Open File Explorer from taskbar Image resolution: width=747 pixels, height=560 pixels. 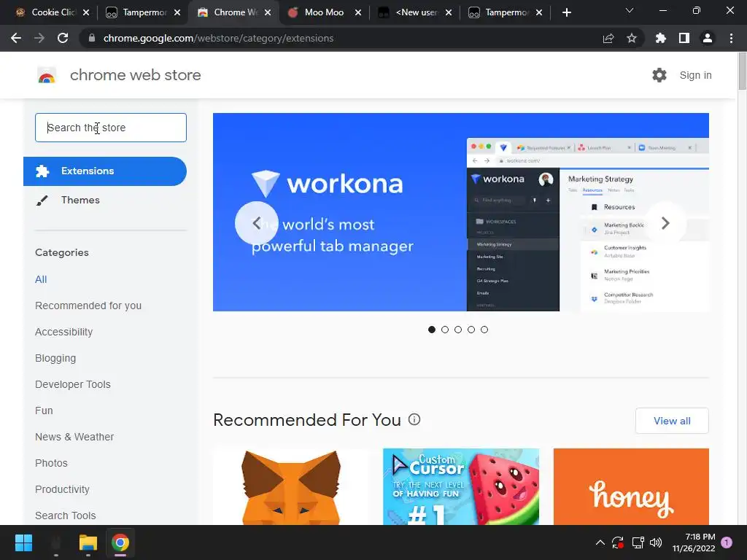(x=88, y=542)
